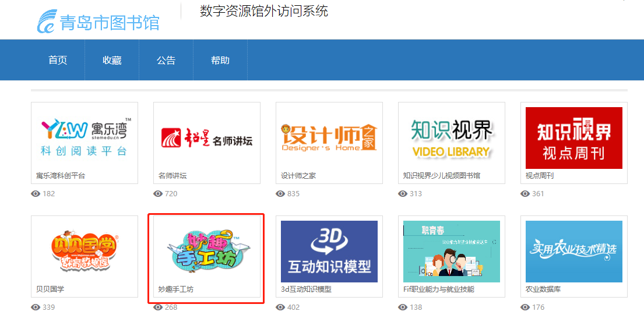Open the 帮助 navigation item
This screenshot has height=329, width=644.
(x=220, y=61)
